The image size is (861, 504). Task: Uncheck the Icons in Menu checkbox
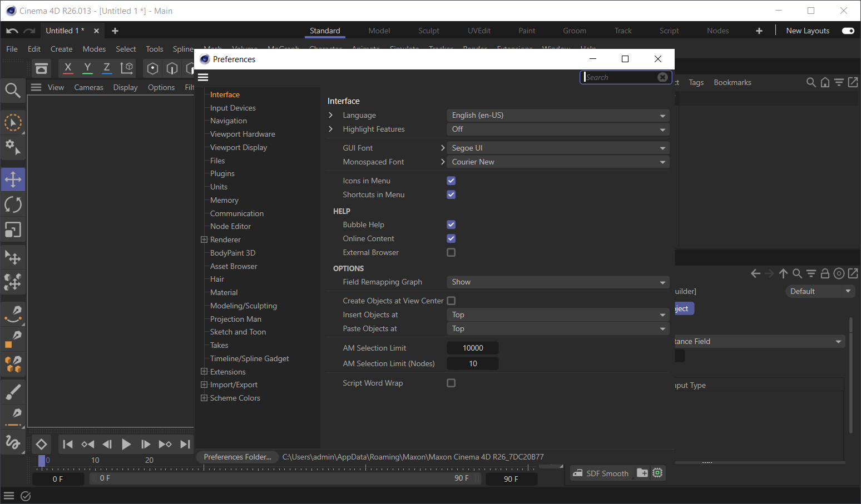point(451,181)
